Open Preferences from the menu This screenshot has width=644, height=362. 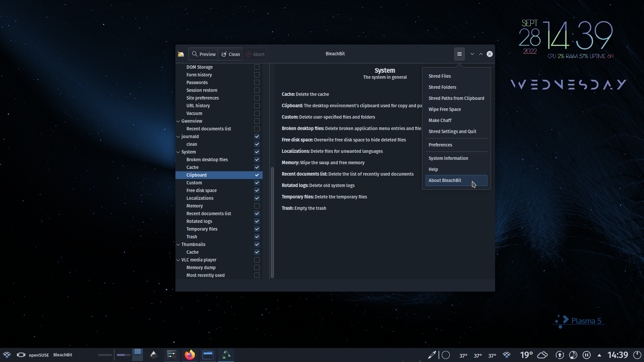(456, 145)
